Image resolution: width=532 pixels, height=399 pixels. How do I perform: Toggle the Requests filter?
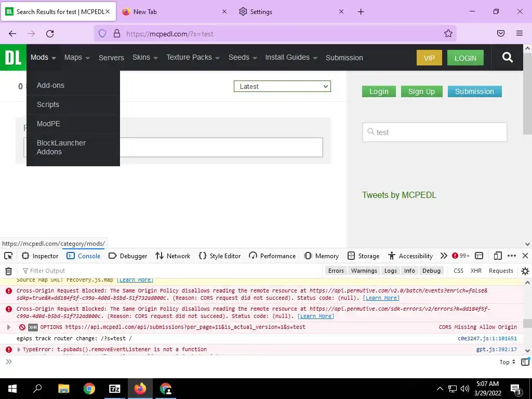pyautogui.click(x=501, y=271)
